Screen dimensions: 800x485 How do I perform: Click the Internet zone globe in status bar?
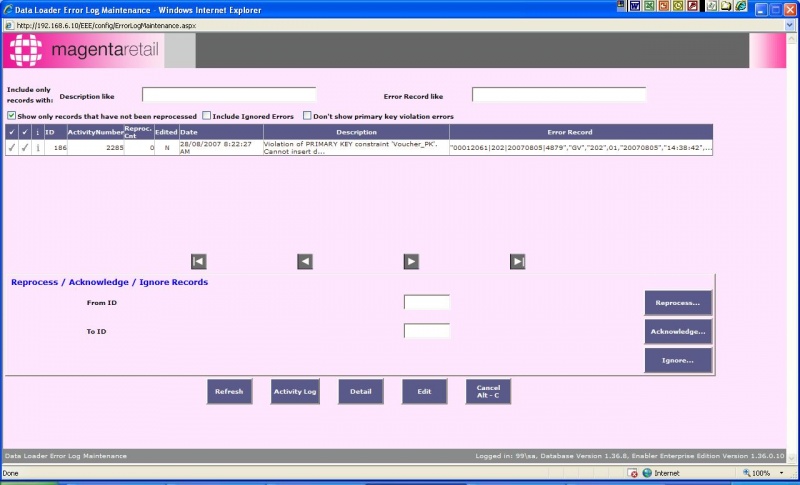(647, 473)
